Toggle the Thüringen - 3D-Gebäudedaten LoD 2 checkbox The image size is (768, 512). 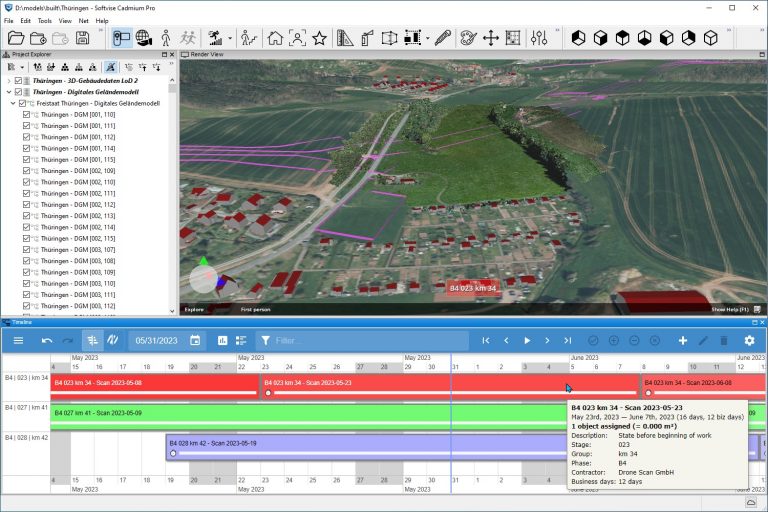coord(19,80)
